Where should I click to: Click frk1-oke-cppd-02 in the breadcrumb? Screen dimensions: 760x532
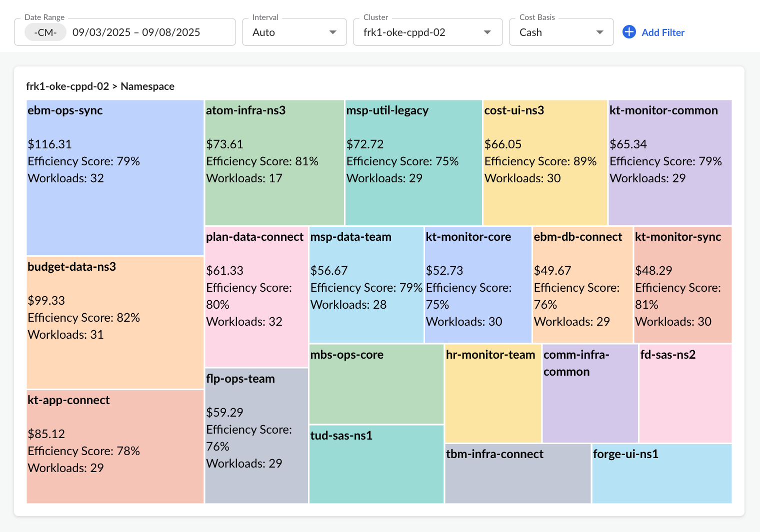[x=67, y=86]
